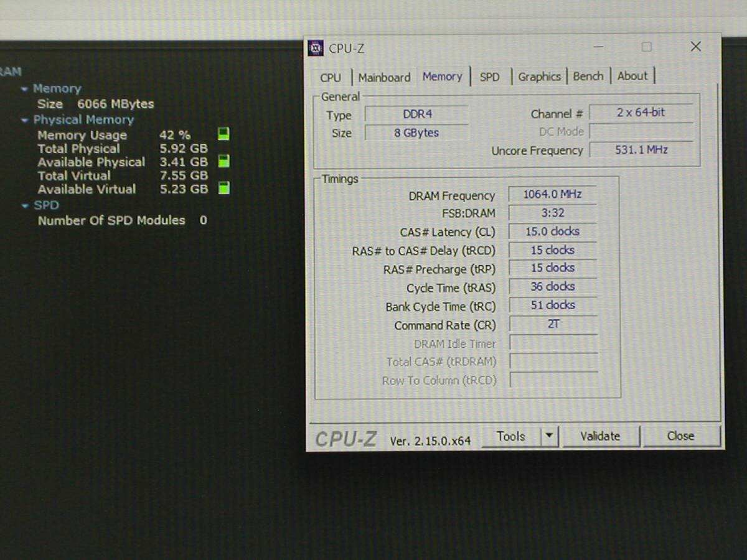
Task: Click the Uncore Frequency 531.1 MHz value
Action: 641,150
